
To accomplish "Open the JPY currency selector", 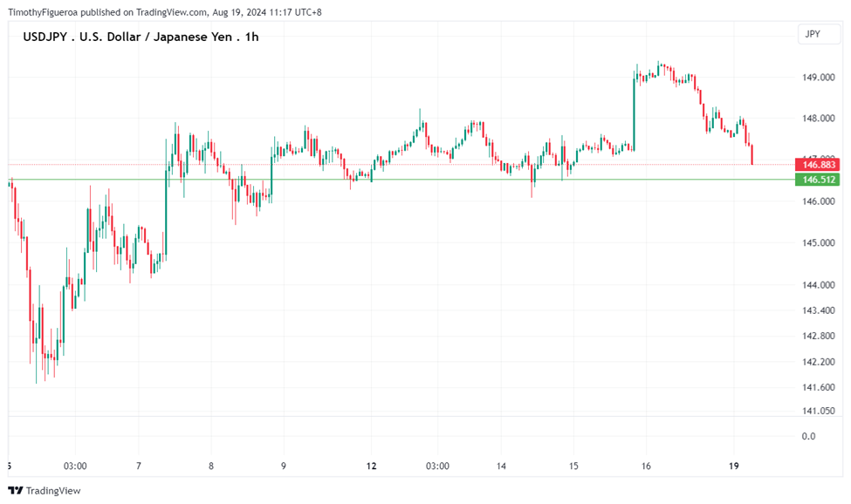I will tap(812, 34).
